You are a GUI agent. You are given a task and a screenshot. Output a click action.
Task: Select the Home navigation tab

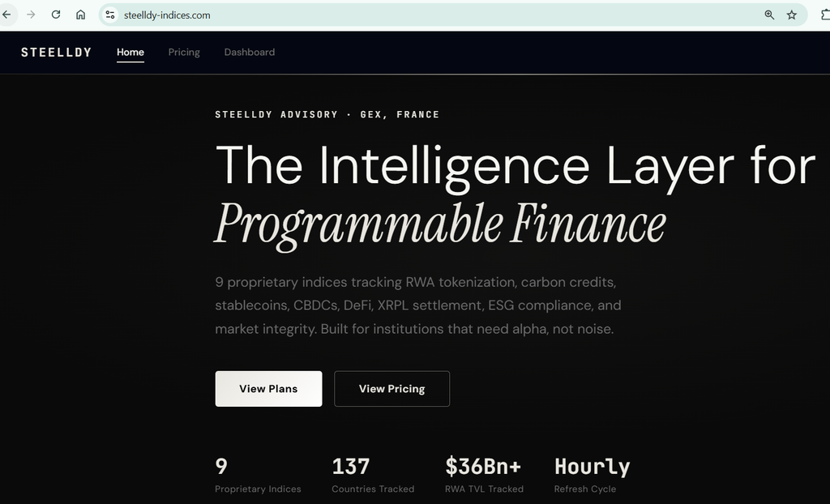(130, 53)
